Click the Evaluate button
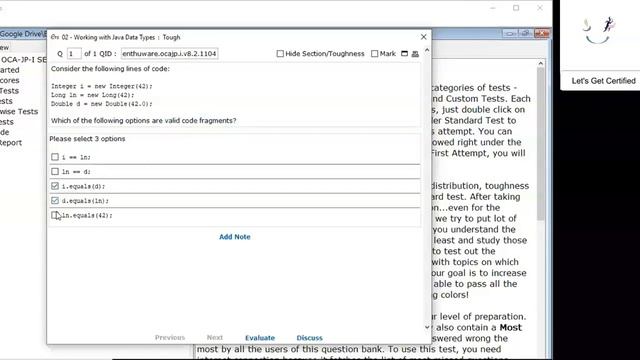This screenshot has width=640, height=360. click(x=260, y=338)
